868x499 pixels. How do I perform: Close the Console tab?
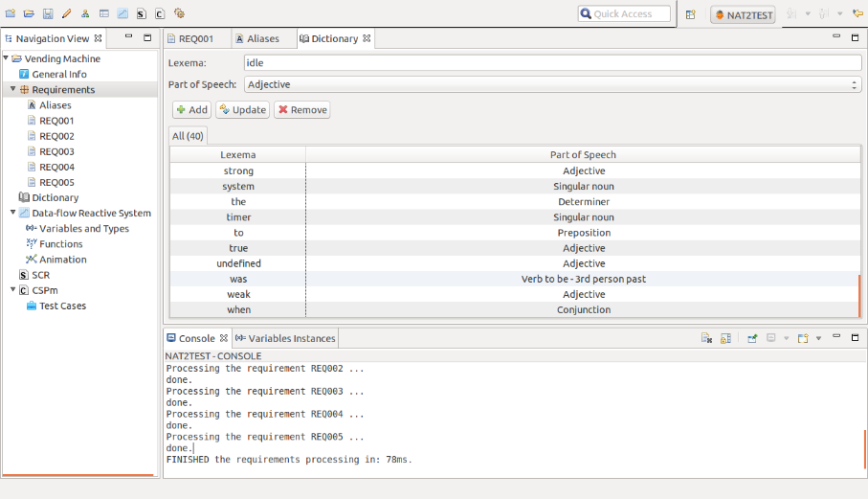tap(224, 338)
